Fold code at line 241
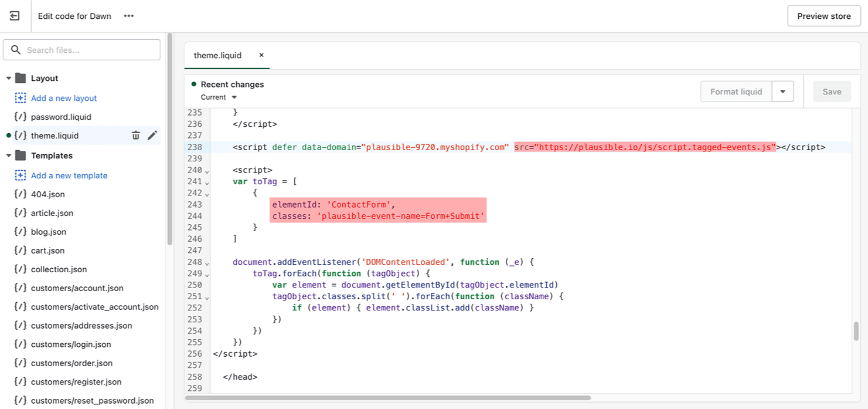The image size is (868, 409). click(x=207, y=182)
